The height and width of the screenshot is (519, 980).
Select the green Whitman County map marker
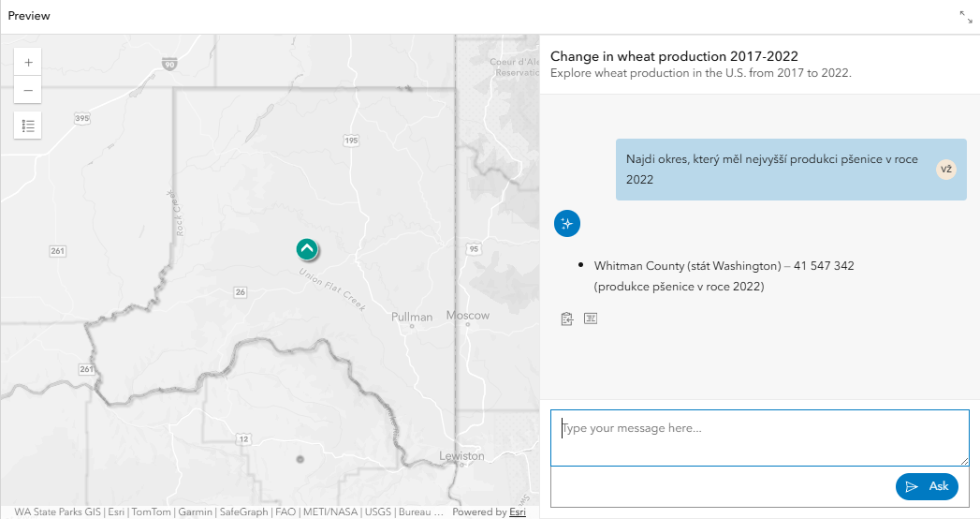(307, 249)
